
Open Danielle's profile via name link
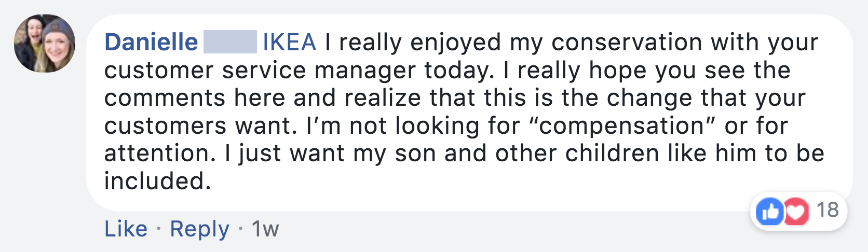click(151, 43)
